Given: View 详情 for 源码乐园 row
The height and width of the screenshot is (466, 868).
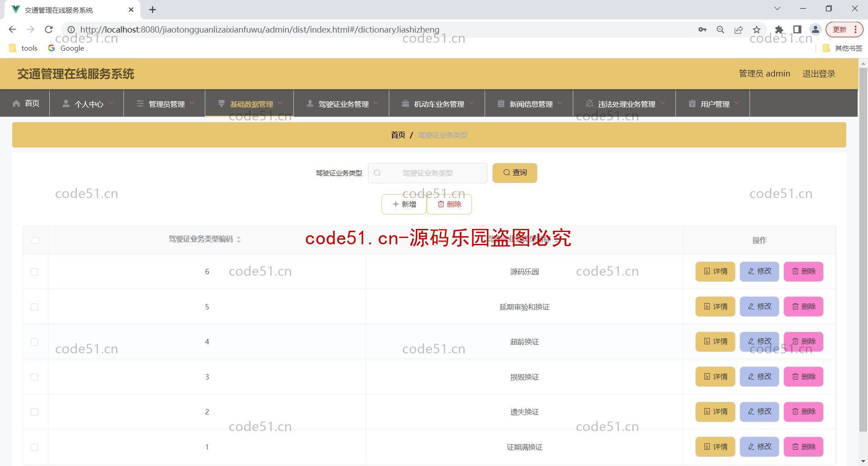Looking at the screenshot, I should 715,271.
